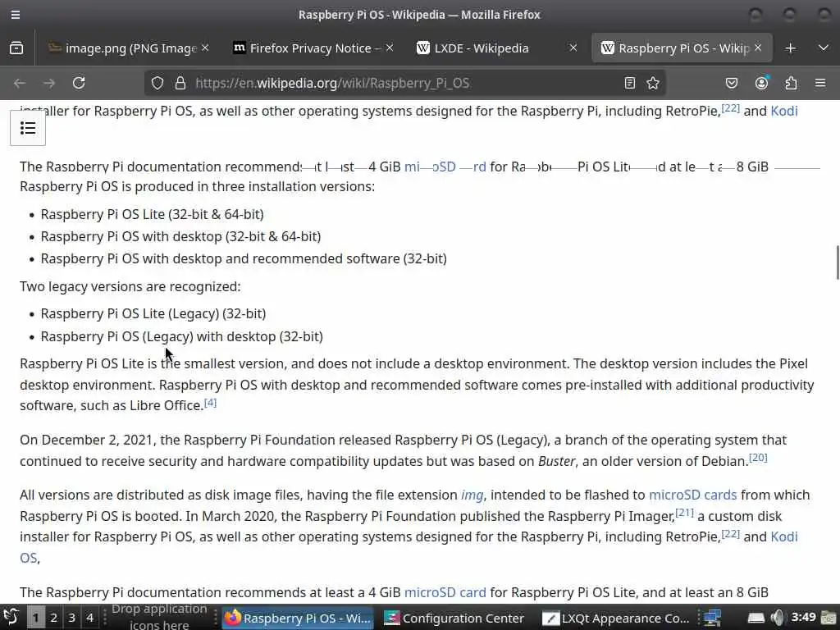Follow citation [4] after Libre Office
840x630 pixels.
[x=210, y=402]
